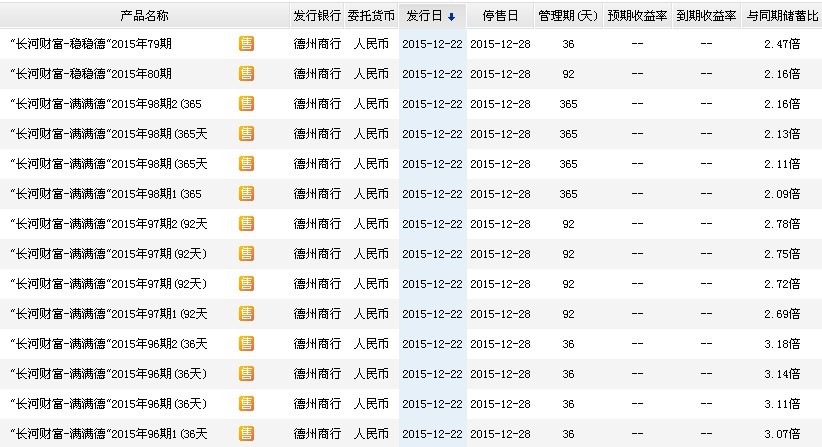This screenshot has height=447, width=822.
Task: Select 2.16倍 in the 98期2 row
Action: click(782, 104)
